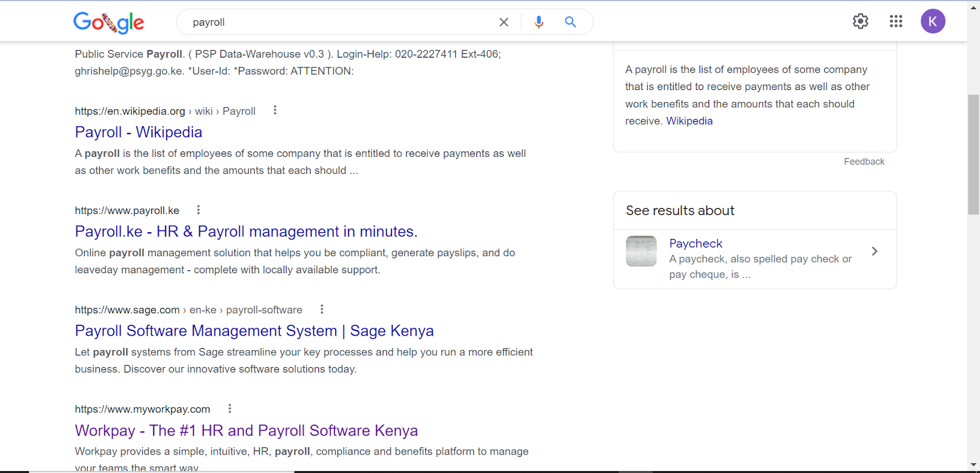The image size is (980, 473).
Task: Click the page vertical scrollbar thumb
Action: pyautogui.click(x=973, y=154)
